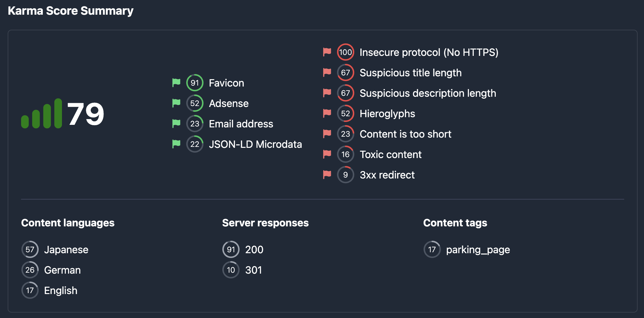Click the overall karma score 79

click(x=86, y=114)
